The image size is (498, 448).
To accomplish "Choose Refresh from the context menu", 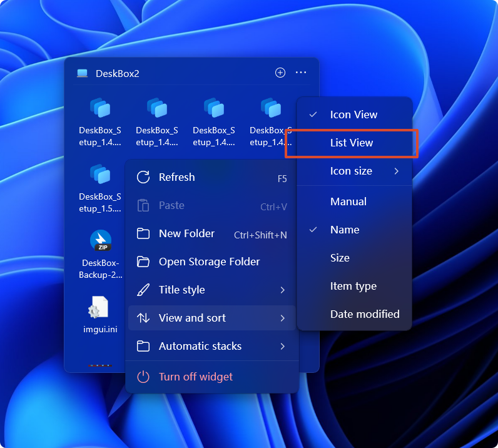I will [212, 177].
